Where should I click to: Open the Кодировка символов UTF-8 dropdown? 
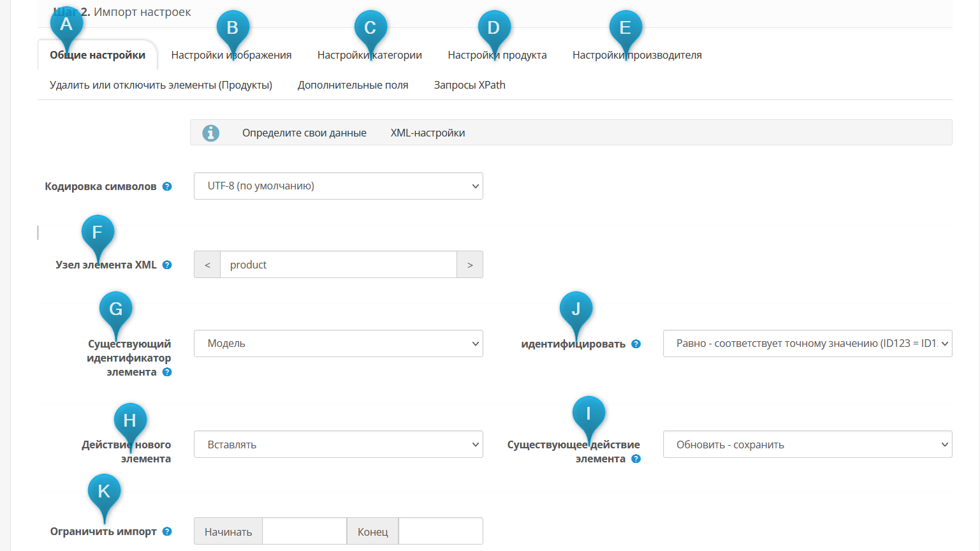pyautogui.click(x=338, y=186)
